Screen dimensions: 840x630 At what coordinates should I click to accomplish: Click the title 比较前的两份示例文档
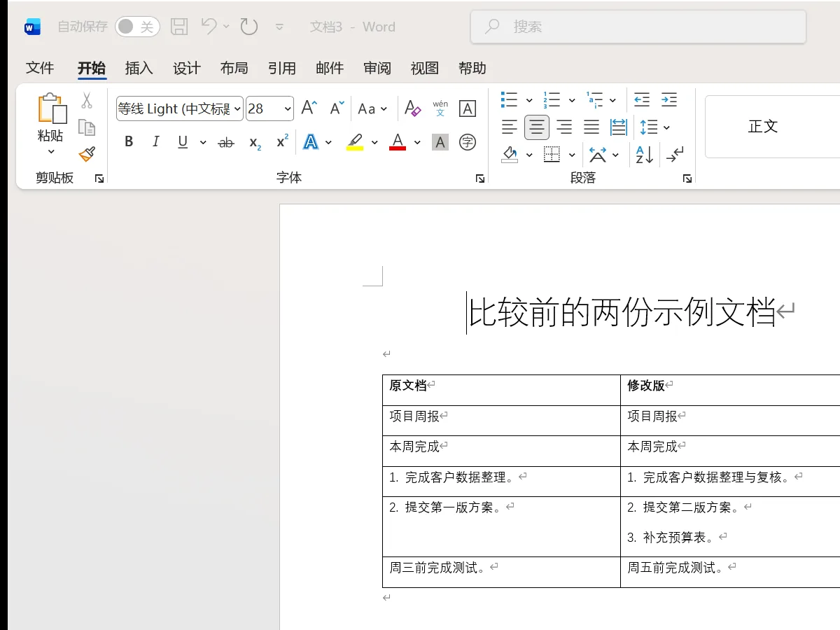tap(622, 312)
